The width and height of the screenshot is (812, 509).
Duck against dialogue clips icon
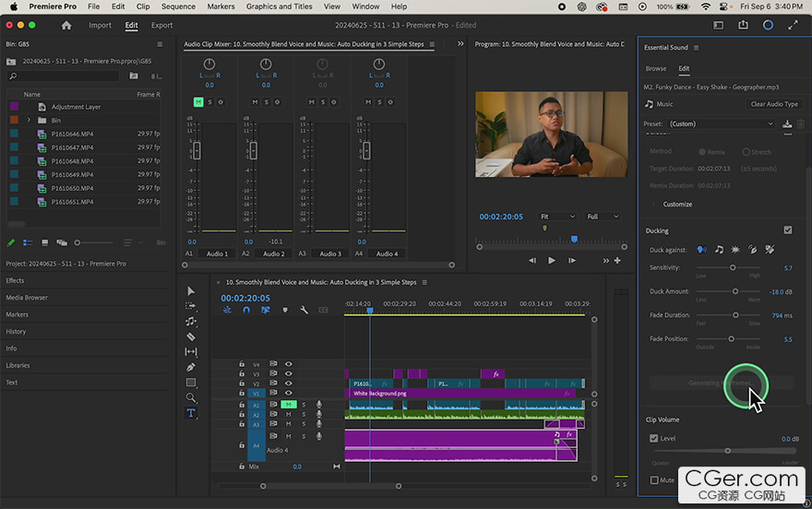tap(702, 249)
